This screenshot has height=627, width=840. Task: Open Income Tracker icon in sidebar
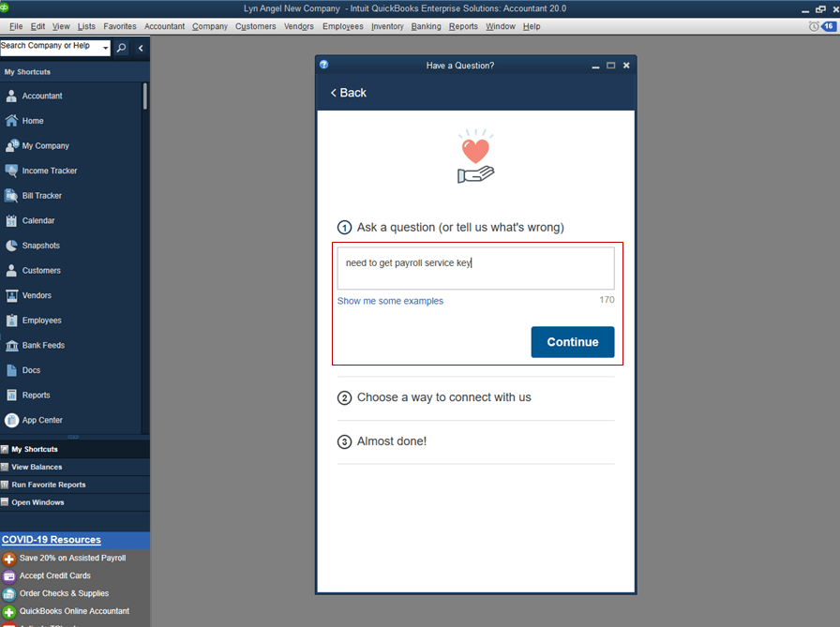pyautogui.click(x=11, y=171)
